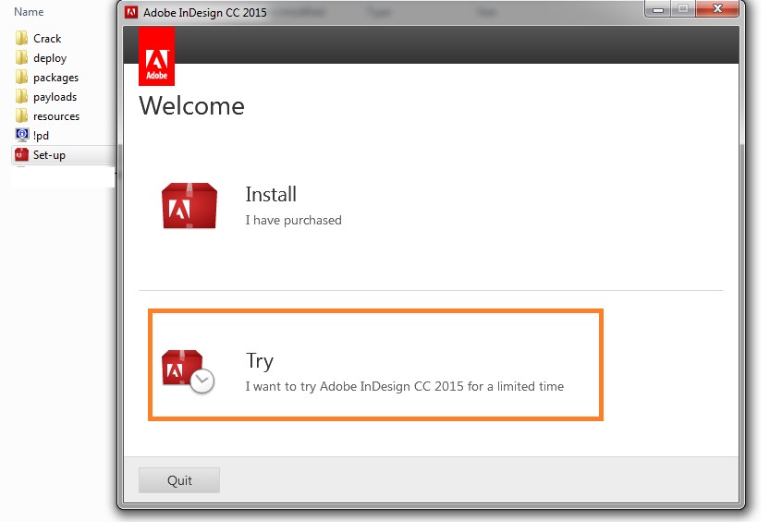
Task: Select the packages folder name
Action: click(56, 78)
